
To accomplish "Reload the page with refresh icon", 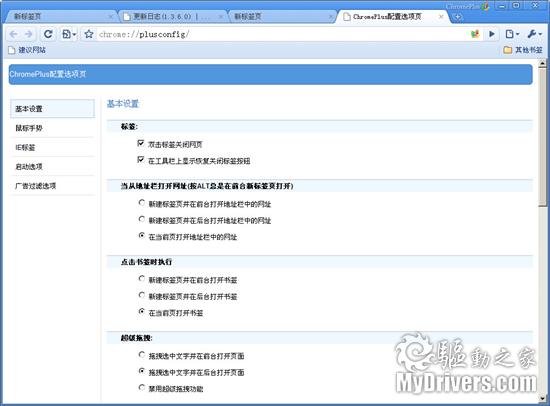I will point(48,34).
